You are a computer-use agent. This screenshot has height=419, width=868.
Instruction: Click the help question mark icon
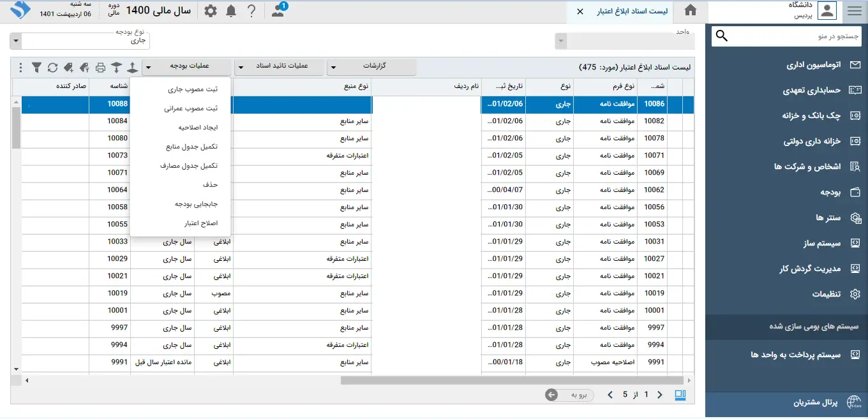coord(251,11)
